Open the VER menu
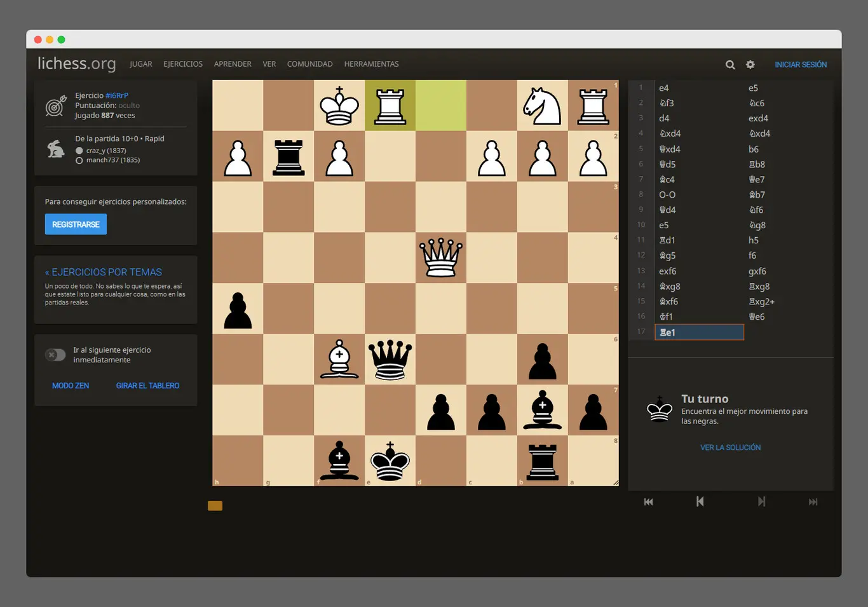The width and height of the screenshot is (868, 607). 269,64
